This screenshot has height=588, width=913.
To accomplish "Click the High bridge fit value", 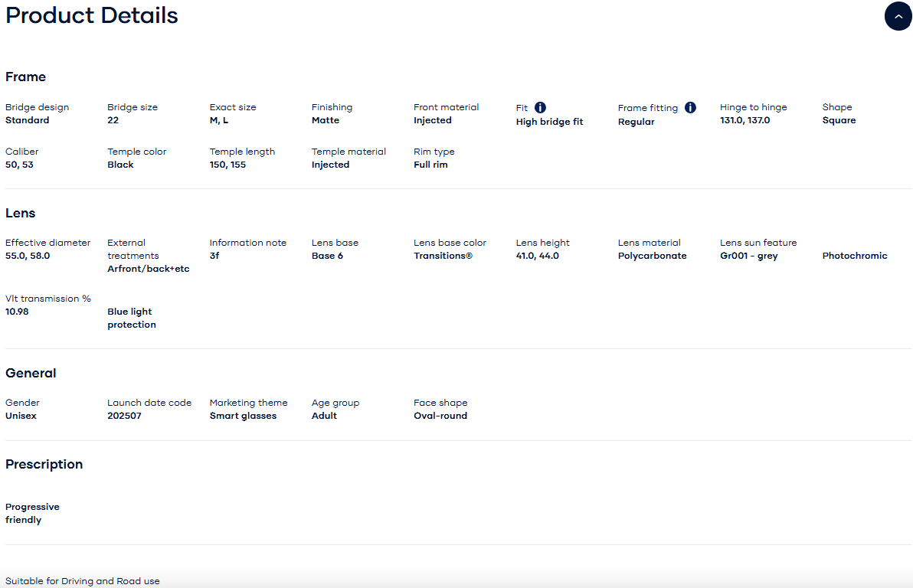I will pos(549,122).
